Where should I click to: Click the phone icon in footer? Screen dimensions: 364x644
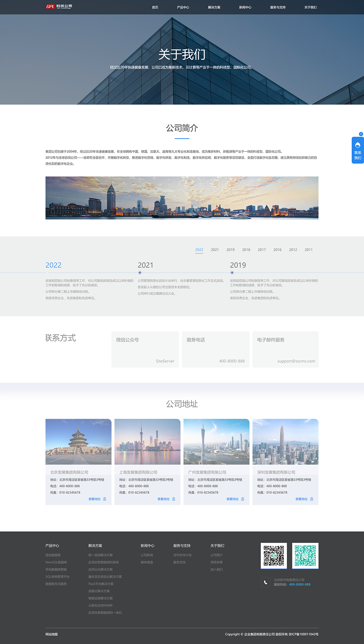(x=266, y=582)
